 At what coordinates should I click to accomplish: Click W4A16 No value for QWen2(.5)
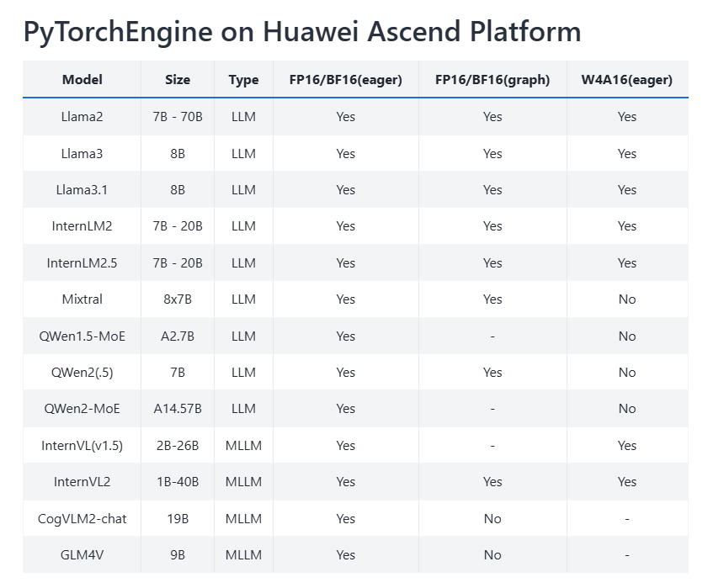[x=626, y=373]
